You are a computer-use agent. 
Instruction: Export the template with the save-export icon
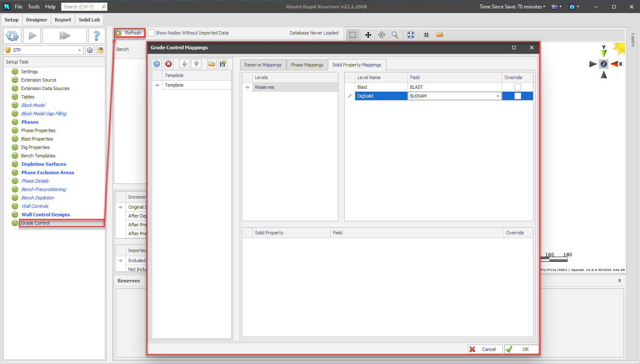tap(223, 63)
